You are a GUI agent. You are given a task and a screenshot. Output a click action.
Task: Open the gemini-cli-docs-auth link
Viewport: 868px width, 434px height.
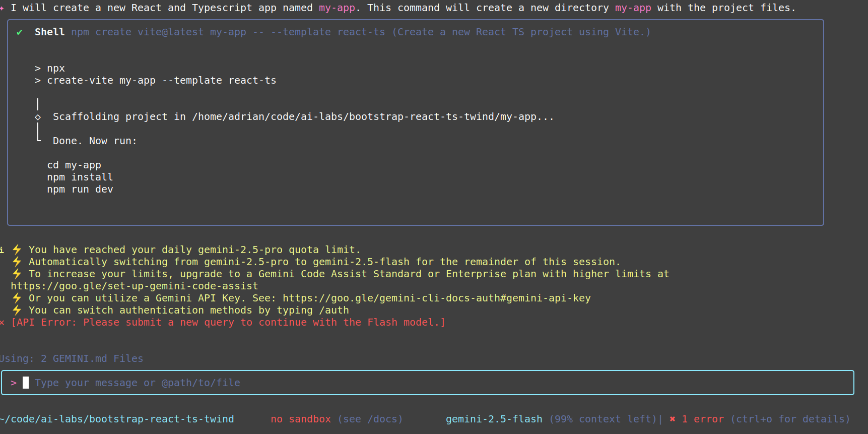coord(436,298)
